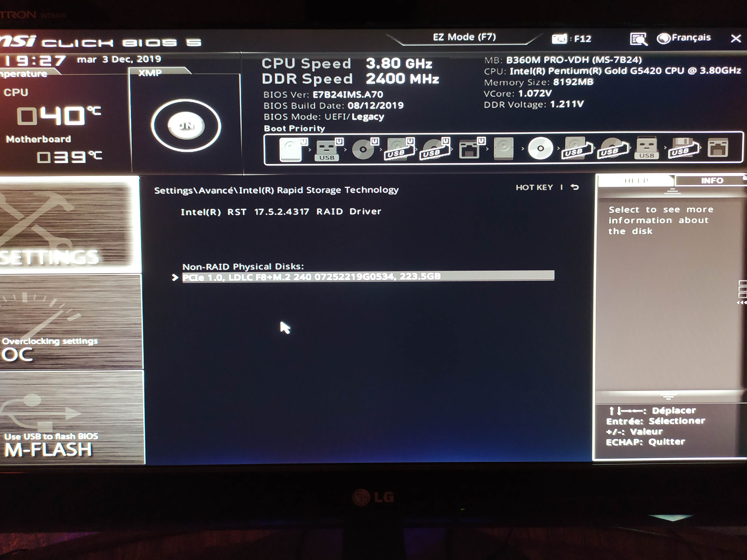Click the Boot Priority label
This screenshot has width=747, height=560.
(x=294, y=129)
